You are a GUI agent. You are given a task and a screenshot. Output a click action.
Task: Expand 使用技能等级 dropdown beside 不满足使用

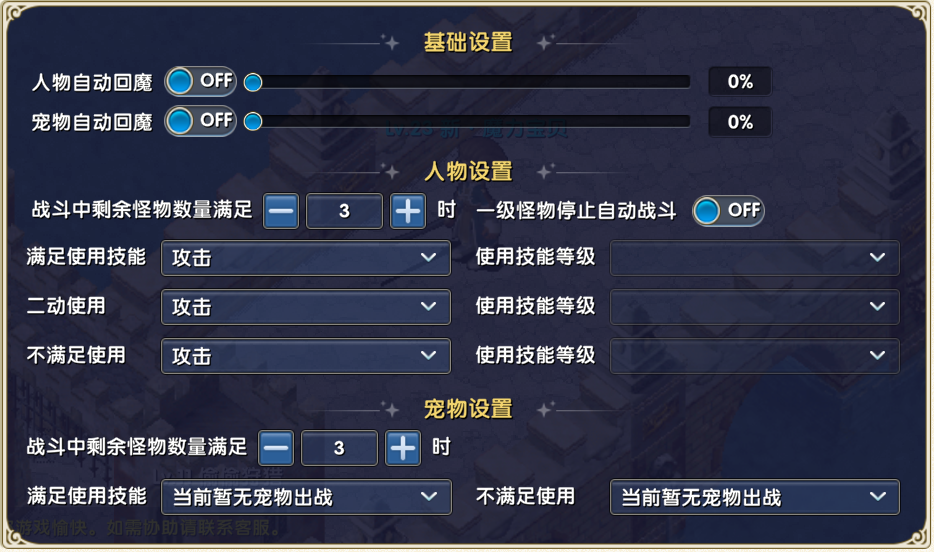[754, 356]
